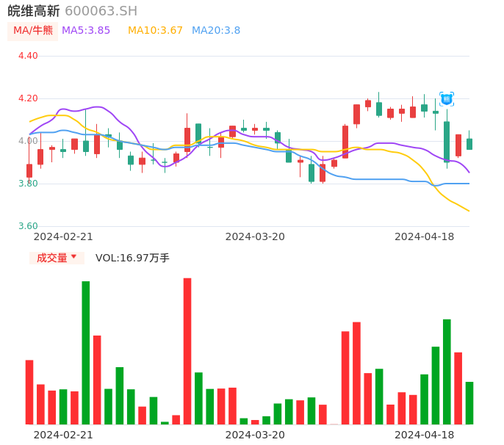Click the 2024-04-18 date below volume chart

425,434
